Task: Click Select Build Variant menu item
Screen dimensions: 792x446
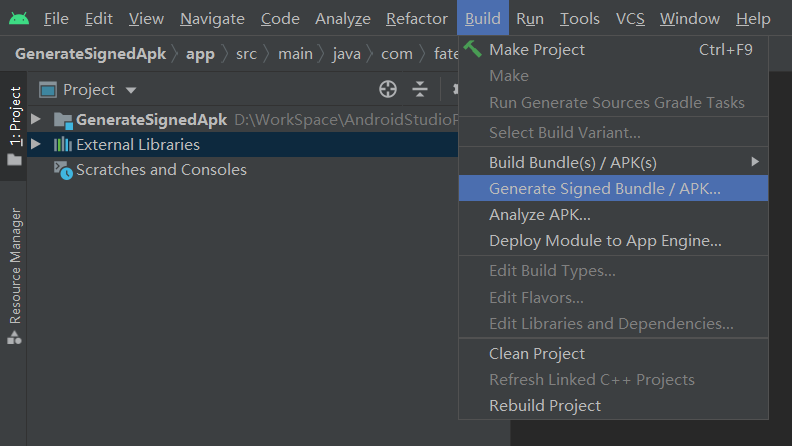Action: point(613,132)
